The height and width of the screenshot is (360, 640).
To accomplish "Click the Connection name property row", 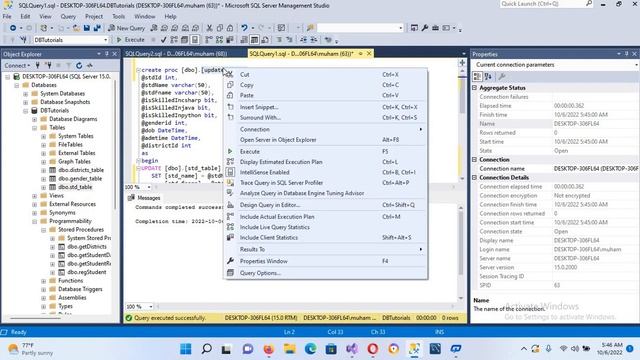I will point(556,169).
